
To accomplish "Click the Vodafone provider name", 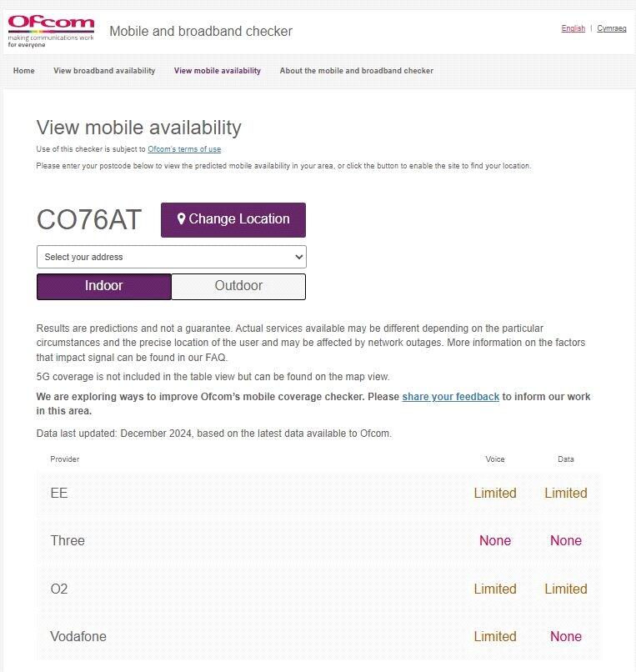I will pyautogui.click(x=78, y=636).
